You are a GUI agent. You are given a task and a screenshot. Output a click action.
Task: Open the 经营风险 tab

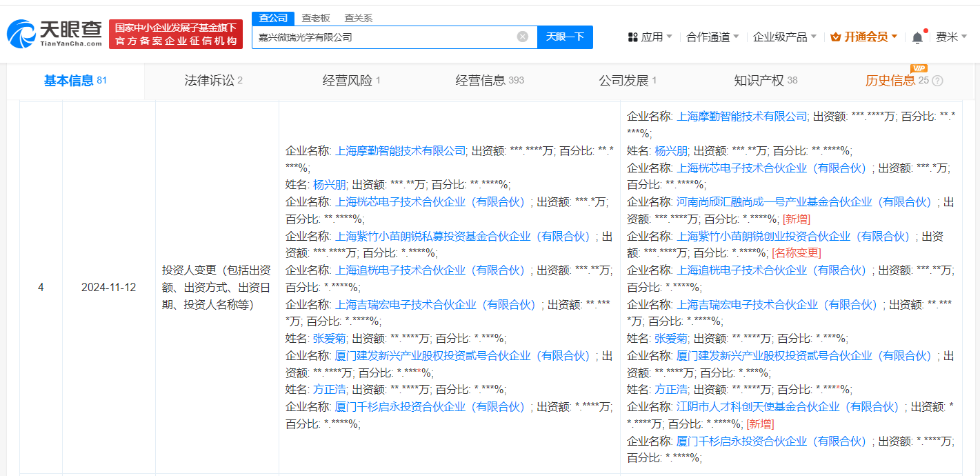click(x=352, y=81)
